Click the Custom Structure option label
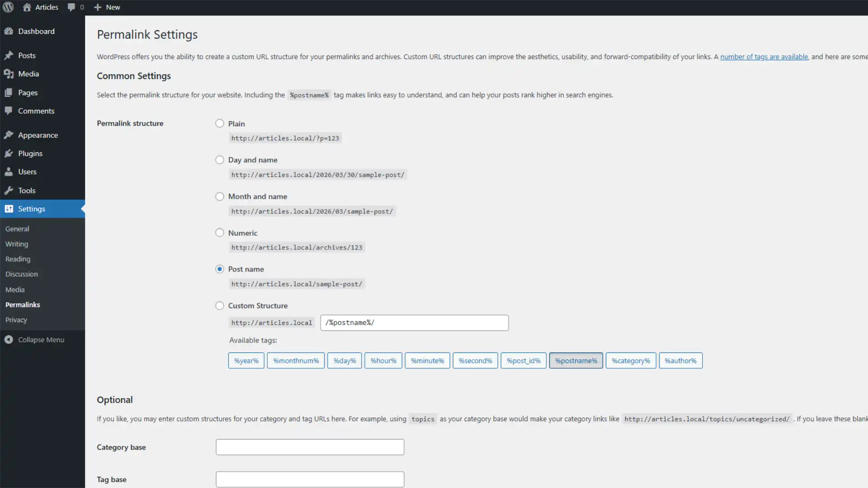The width and height of the screenshot is (868, 488). [x=258, y=306]
